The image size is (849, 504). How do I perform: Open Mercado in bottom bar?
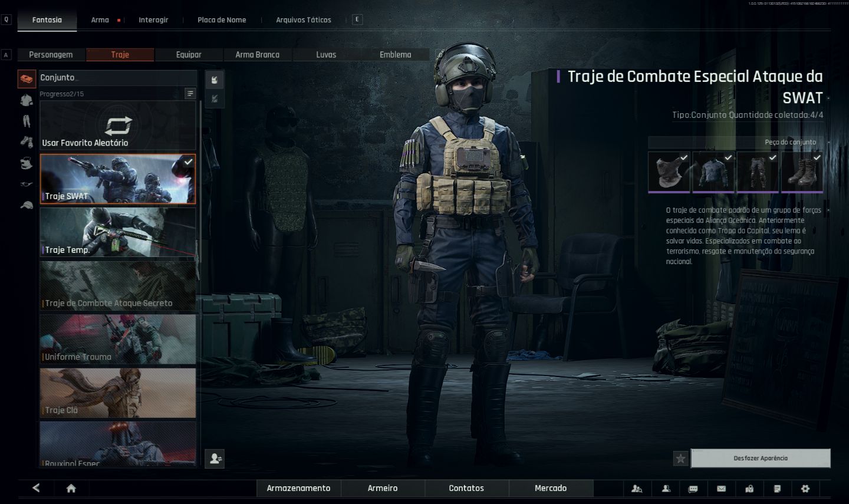(x=551, y=488)
